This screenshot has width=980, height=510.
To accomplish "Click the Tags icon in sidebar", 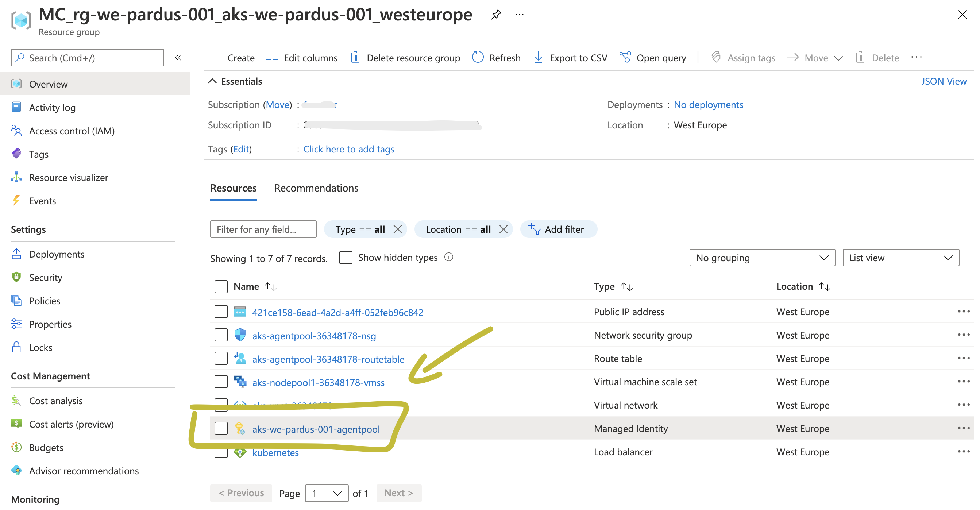I will pos(17,154).
